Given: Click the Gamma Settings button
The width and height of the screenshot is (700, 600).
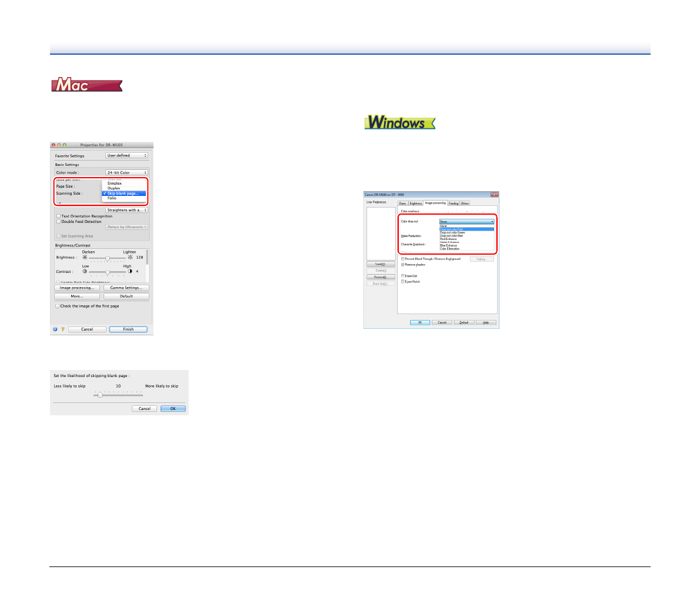Looking at the screenshot, I should 126,288.
